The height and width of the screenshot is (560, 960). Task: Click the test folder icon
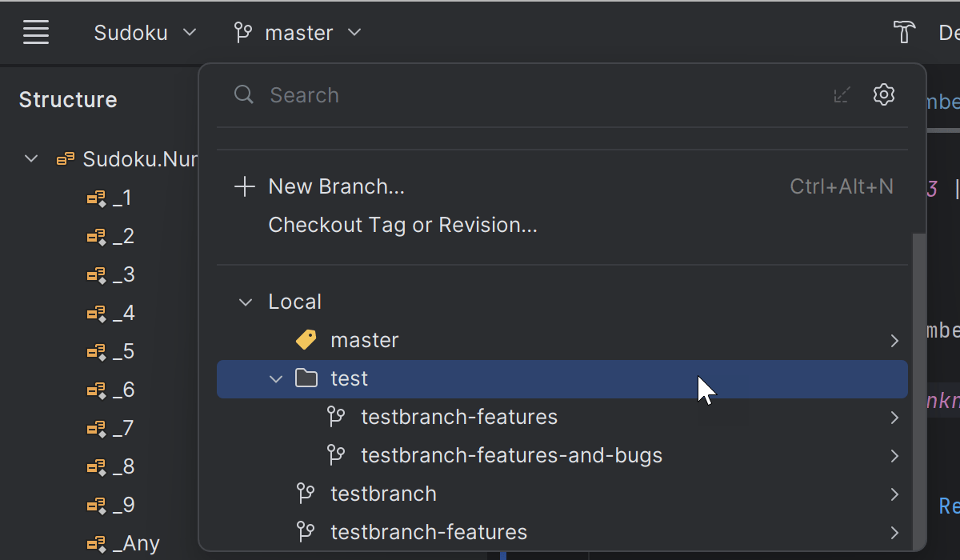[306, 378]
